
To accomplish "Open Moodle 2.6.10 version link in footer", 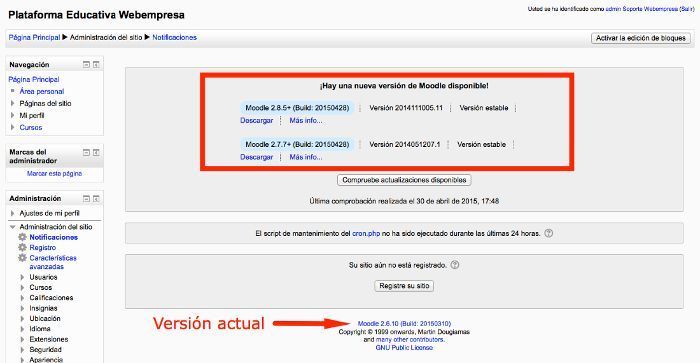I will [x=404, y=323].
